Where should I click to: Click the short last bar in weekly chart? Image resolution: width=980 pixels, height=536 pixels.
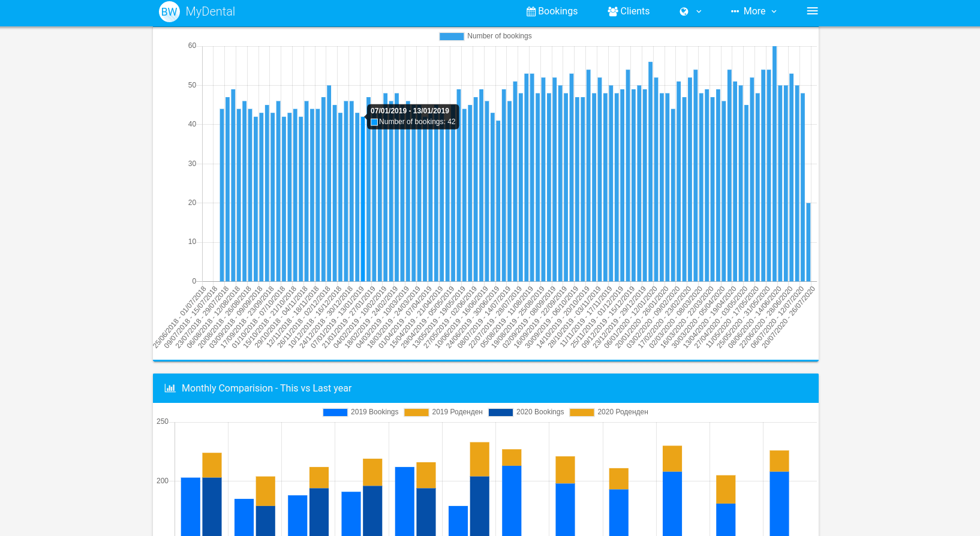pos(808,242)
